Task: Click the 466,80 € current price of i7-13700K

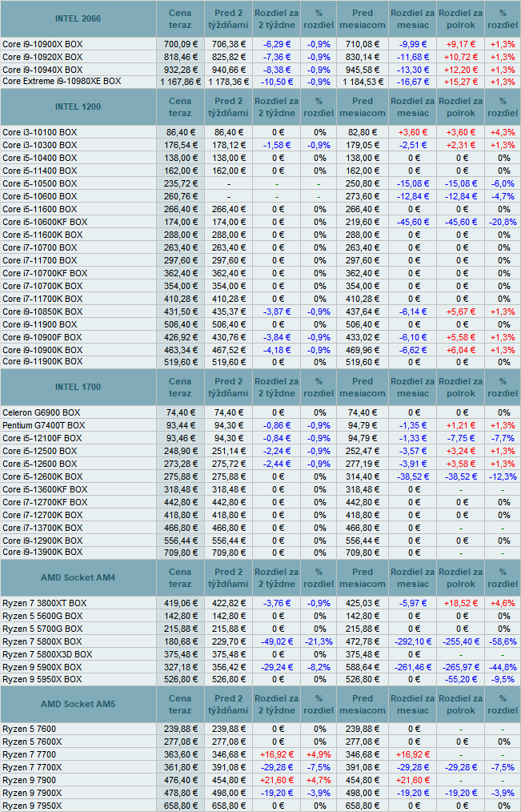Action: pos(180,529)
